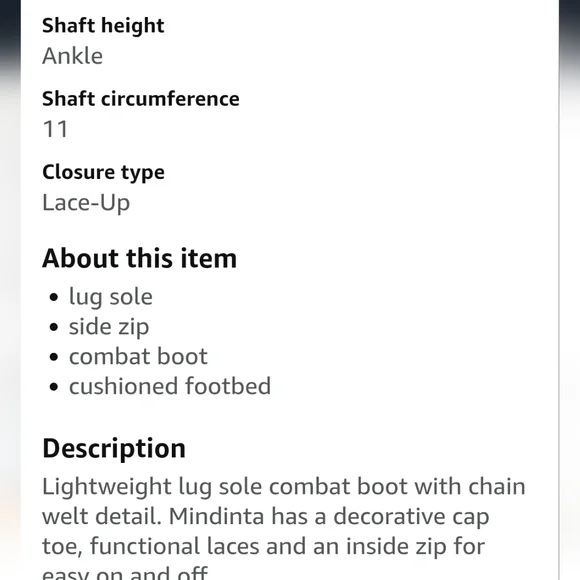Click the side zip bullet point
This screenshot has height=580, width=580.
[x=109, y=327]
